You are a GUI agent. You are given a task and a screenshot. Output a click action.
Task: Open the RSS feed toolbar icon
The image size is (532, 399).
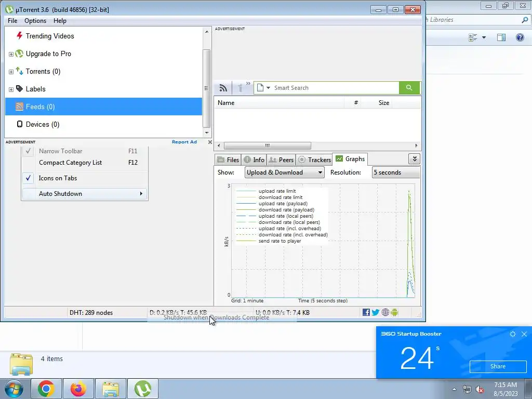point(223,88)
